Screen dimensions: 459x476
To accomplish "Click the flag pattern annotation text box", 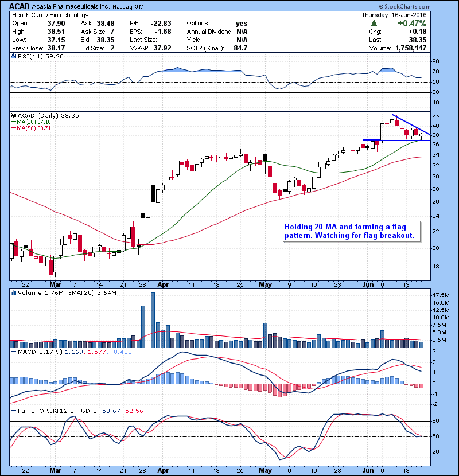I will pyautogui.click(x=352, y=231).
